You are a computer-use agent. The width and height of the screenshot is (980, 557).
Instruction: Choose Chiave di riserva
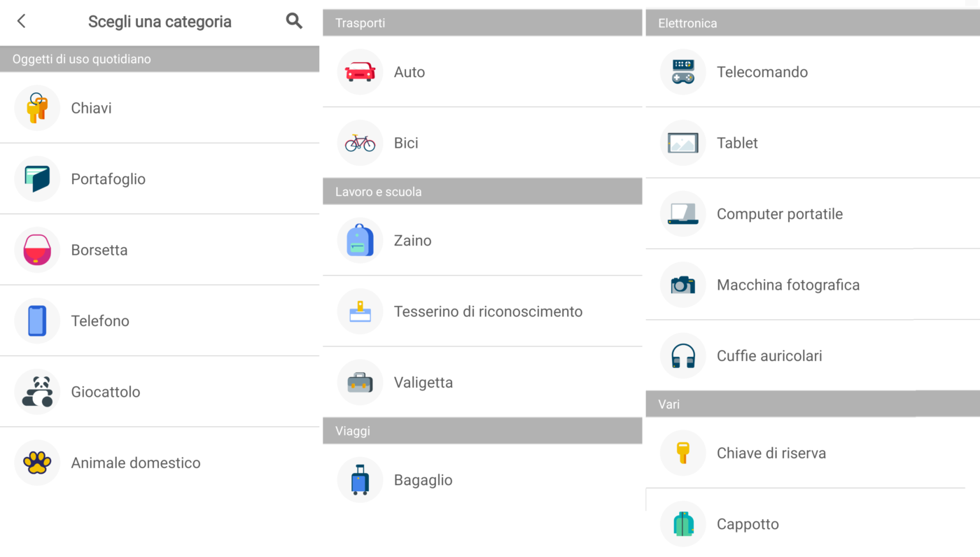(x=771, y=453)
